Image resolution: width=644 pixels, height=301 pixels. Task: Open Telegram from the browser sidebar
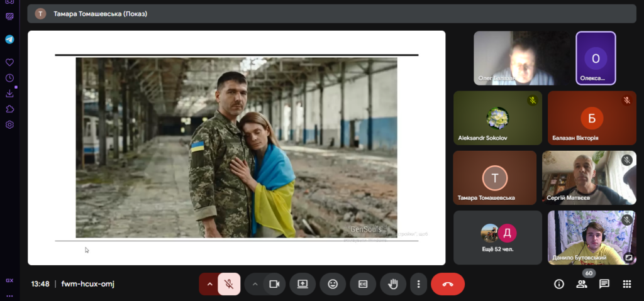9,39
